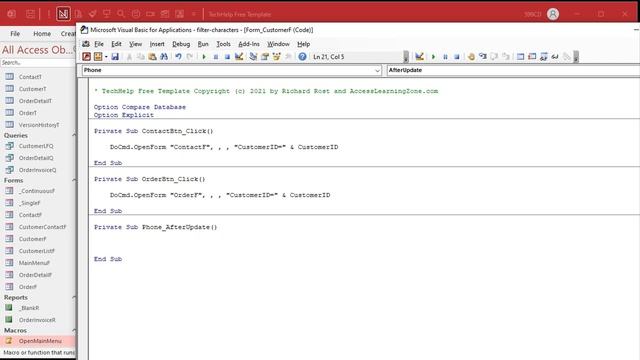The height and width of the screenshot is (360, 640).
Task: Click the Break icon in Standard toolbar
Action: pos(216,57)
